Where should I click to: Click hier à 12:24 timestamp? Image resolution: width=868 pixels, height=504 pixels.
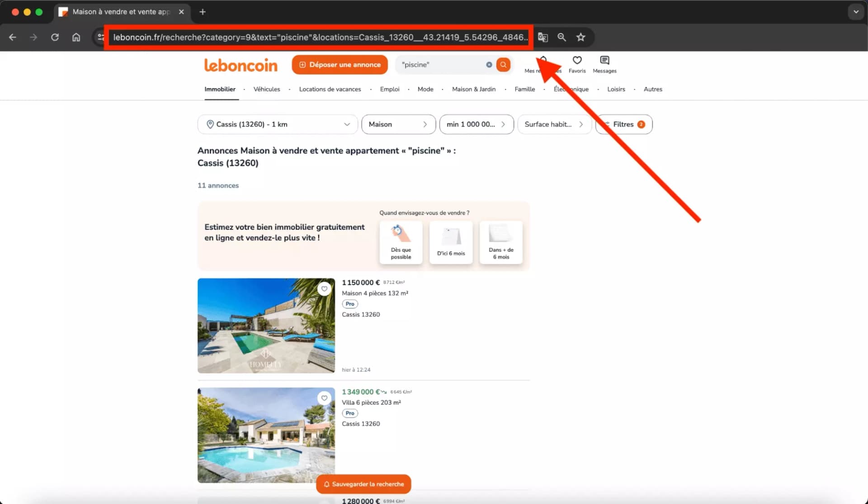tap(356, 370)
